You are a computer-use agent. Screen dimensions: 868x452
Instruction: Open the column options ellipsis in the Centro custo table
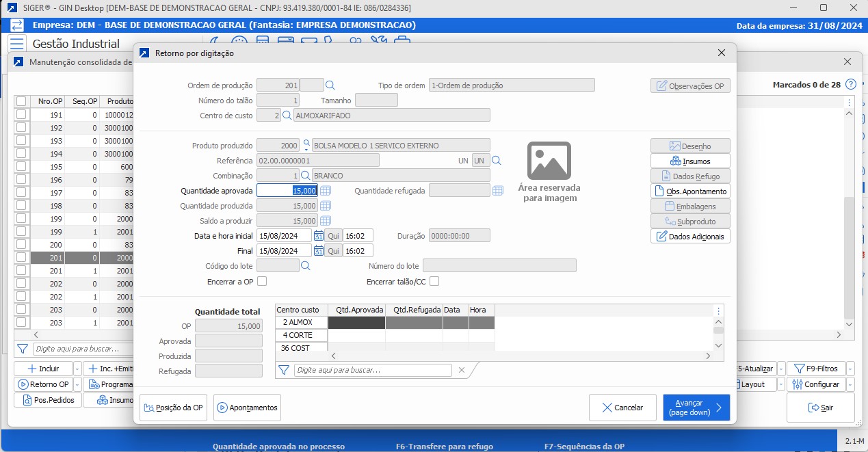(718, 311)
